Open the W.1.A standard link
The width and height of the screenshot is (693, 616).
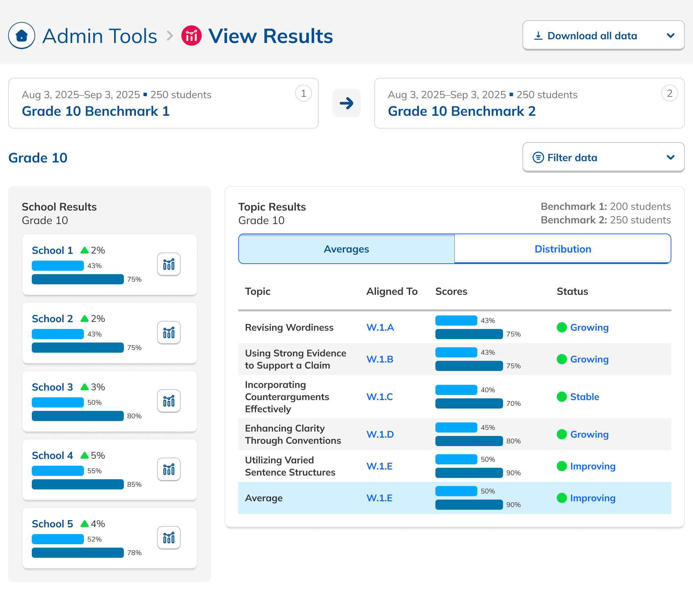click(x=380, y=327)
